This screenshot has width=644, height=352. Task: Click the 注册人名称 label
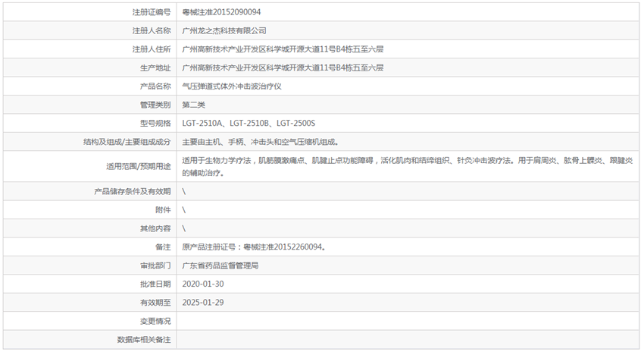pyautogui.click(x=151, y=31)
